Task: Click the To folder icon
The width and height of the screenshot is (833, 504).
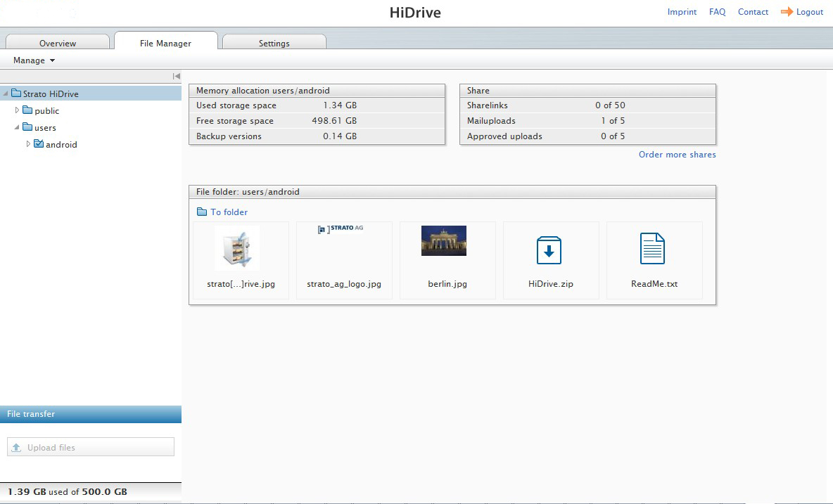Action: (202, 212)
